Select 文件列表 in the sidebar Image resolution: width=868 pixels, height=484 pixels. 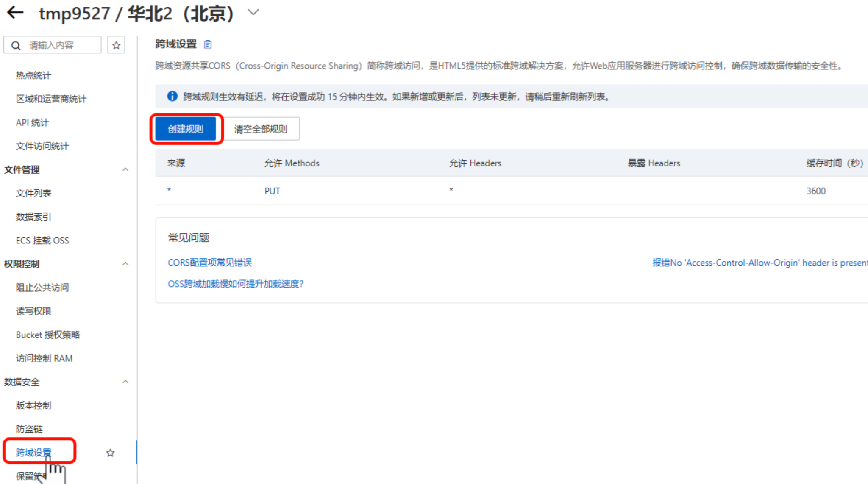pos(33,193)
